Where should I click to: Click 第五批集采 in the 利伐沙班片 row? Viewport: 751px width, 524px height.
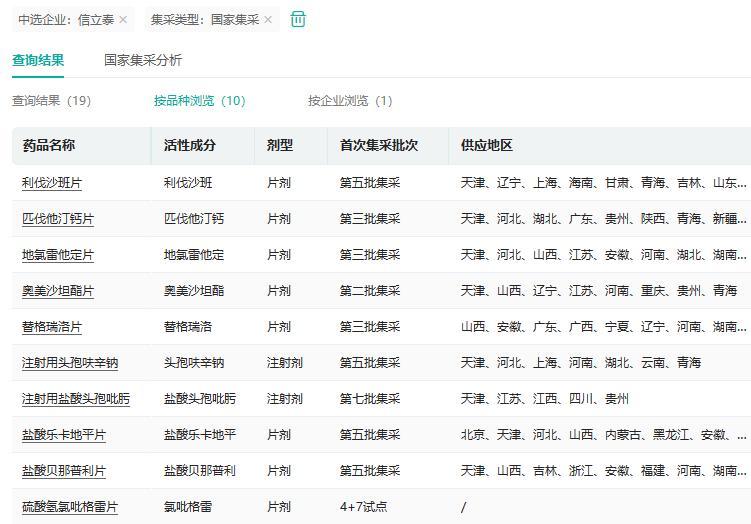(370, 183)
